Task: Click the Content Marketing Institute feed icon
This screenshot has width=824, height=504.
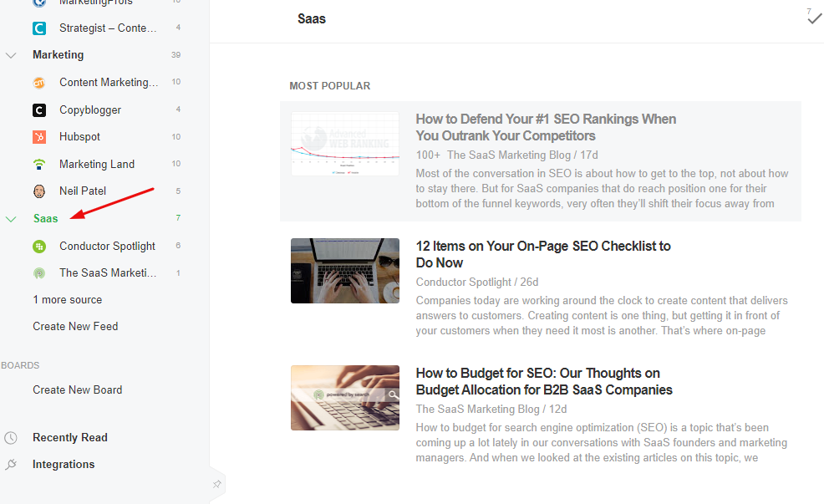Action: click(39, 83)
